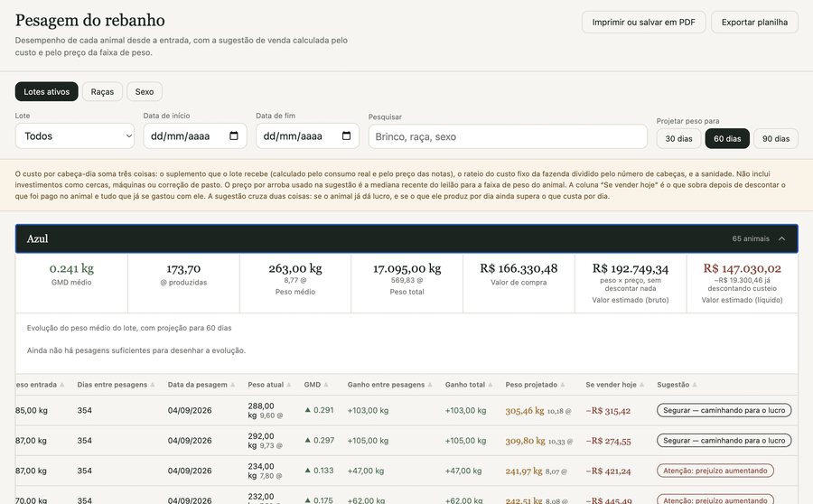Sort by Se vender hoje column arrow
813x504 pixels.
tap(642, 385)
